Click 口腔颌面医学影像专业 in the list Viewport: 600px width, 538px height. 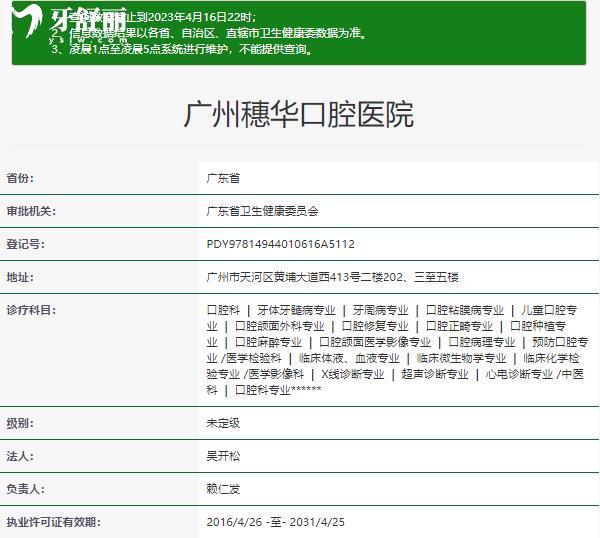coord(375,342)
